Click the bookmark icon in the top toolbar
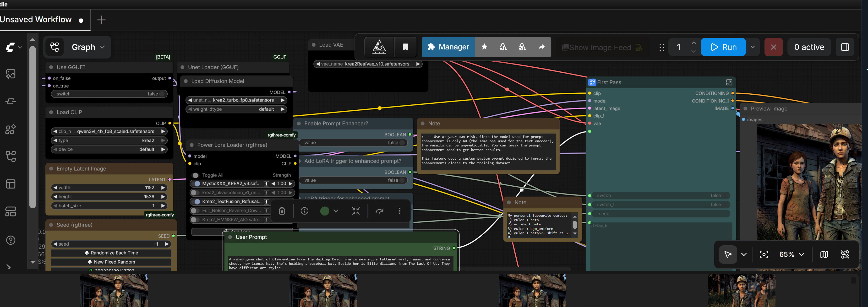 405,47
